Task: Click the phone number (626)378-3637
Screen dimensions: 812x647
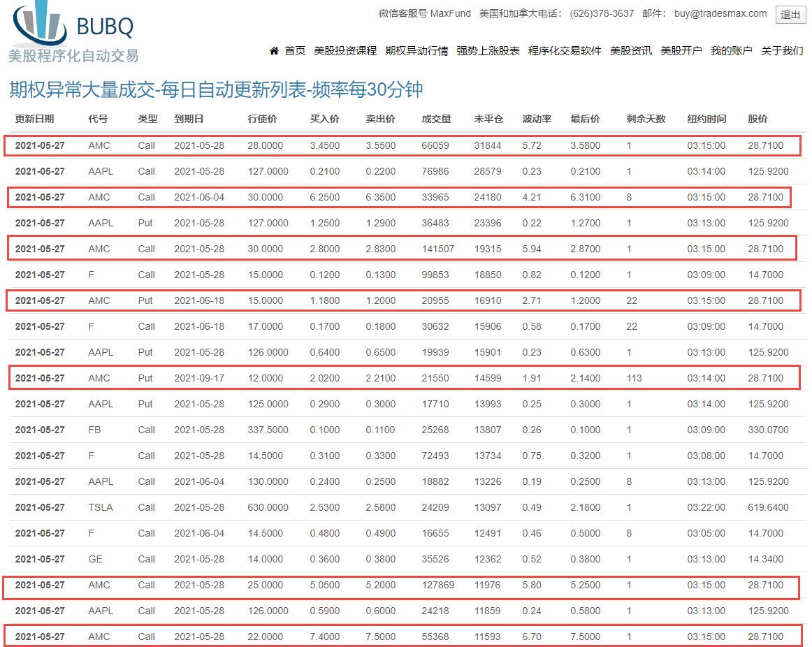Action: (x=602, y=13)
